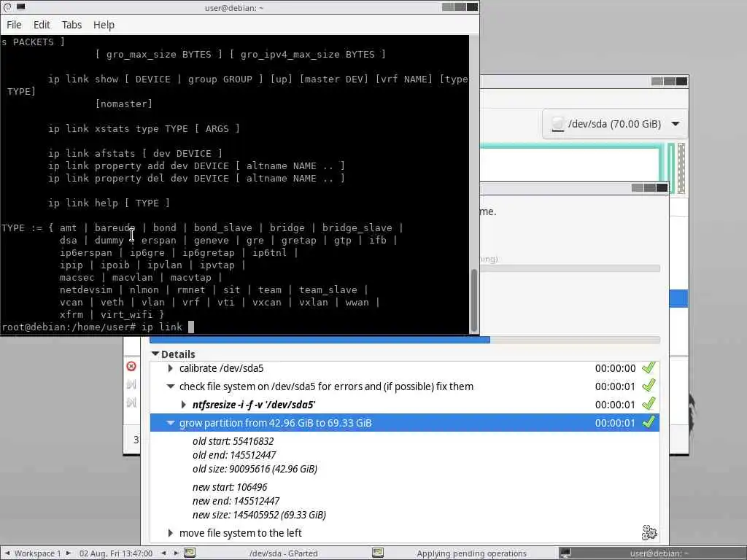Click the red cancel icon in GParted window
The height and width of the screenshot is (560, 747).
pos(131,366)
